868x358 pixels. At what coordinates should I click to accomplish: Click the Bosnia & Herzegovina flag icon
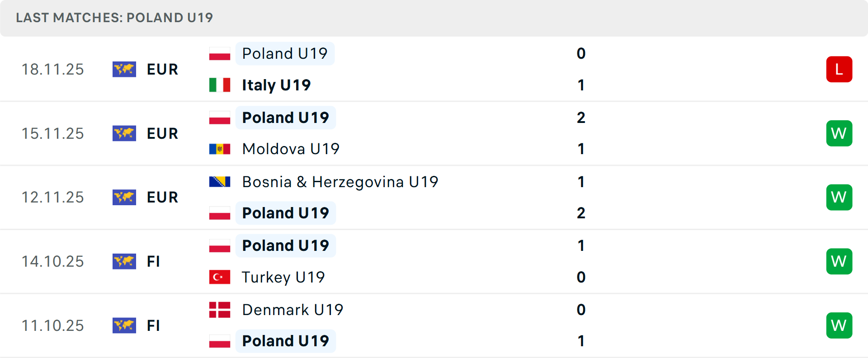tap(220, 182)
